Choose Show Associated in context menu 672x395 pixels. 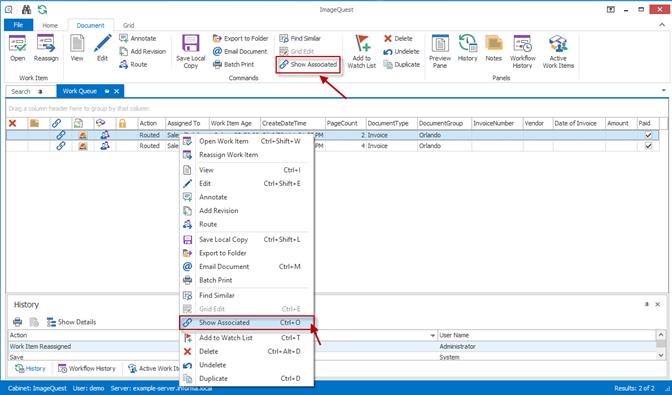point(246,323)
